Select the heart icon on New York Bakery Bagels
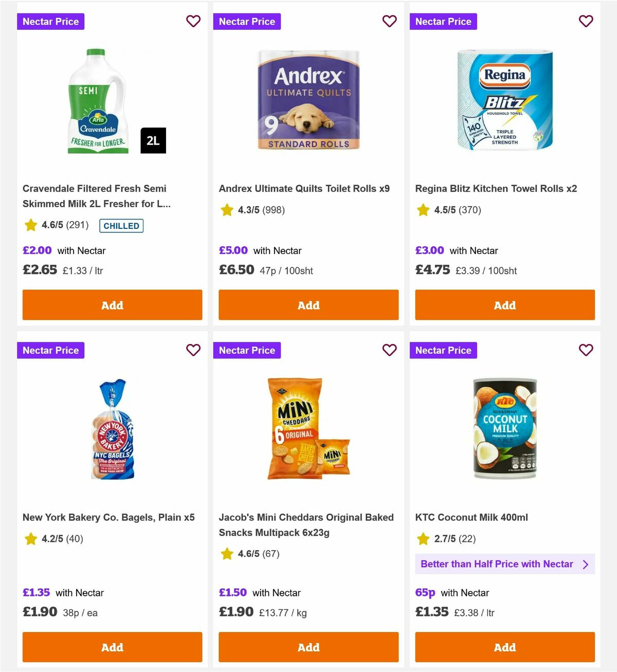The height and width of the screenshot is (672, 617). [x=193, y=350]
